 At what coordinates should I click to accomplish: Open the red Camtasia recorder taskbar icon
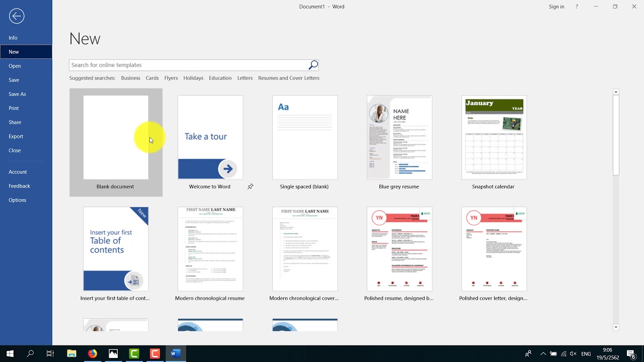(x=154, y=353)
